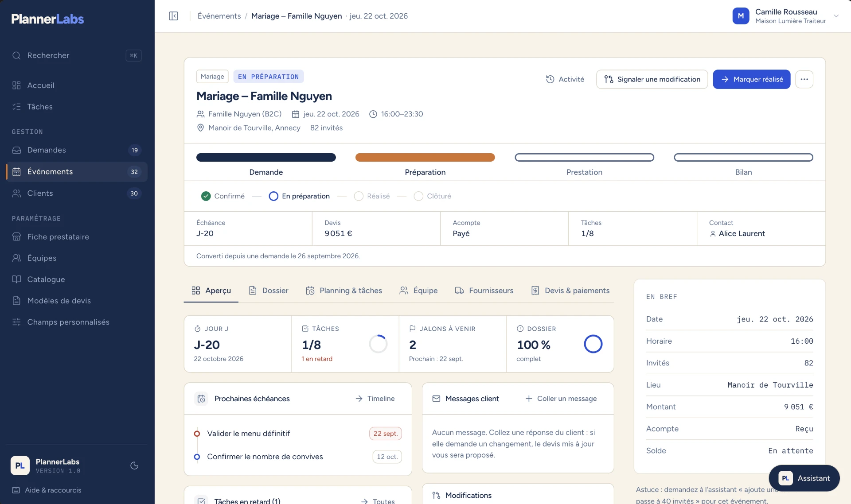Image resolution: width=851 pixels, height=504 pixels.
Task: Click the JALONS À VENIR flag icon
Action: (413, 329)
